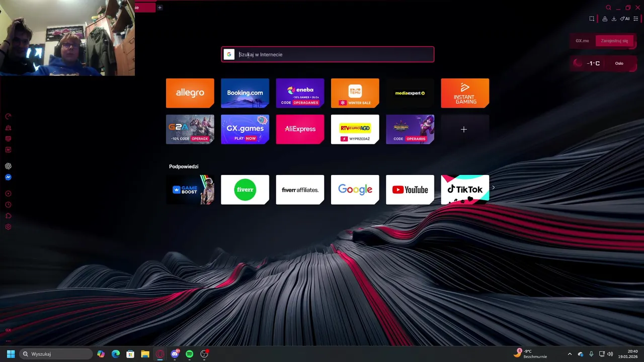Open the Fiverr Affiliates suggestion tile

(300, 190)
